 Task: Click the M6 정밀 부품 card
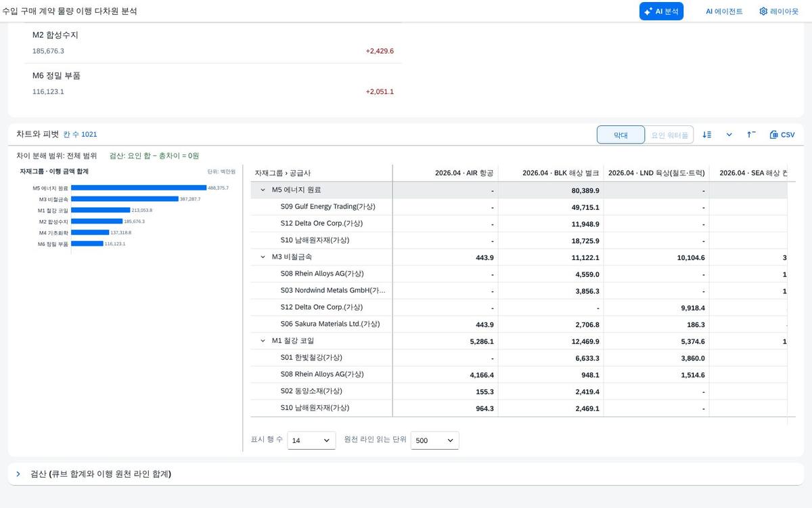coord(213,83)
